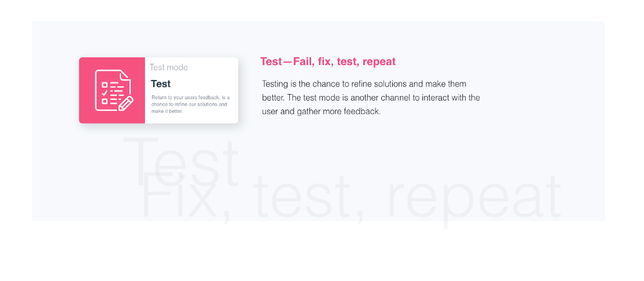
Task: Click the line "user and gather more feedback."
Action: pyautogui.click(x=321, y=111)
